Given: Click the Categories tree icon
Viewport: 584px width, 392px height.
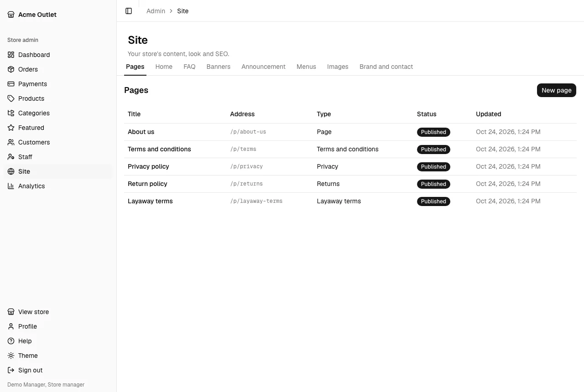Looking at the screenshot, I should [x=11, y=113].
